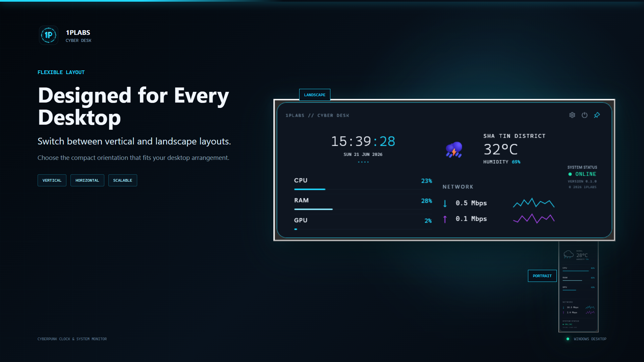Click the SYSTEM STATUS label

coord(582,167)
